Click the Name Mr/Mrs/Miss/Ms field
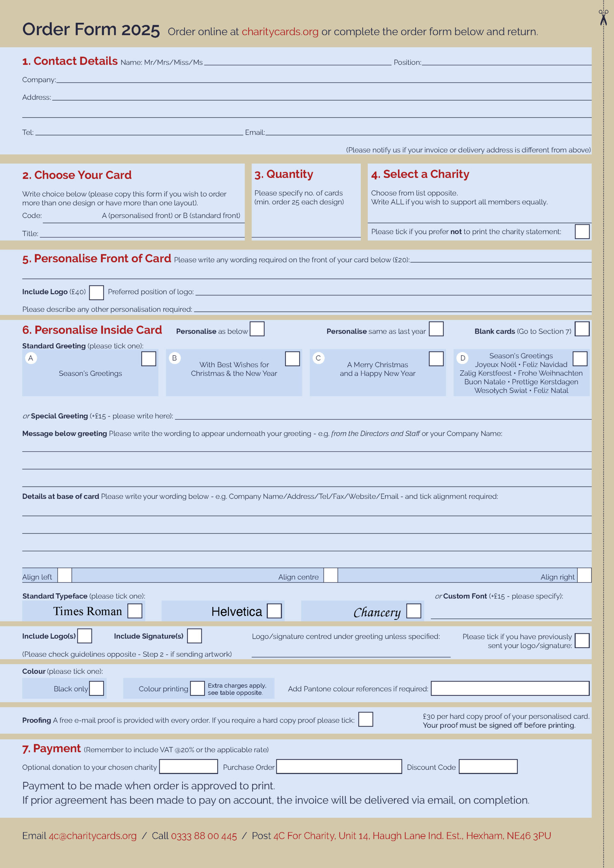This screenshot has width=614, height=868. (x=298, y=62)
